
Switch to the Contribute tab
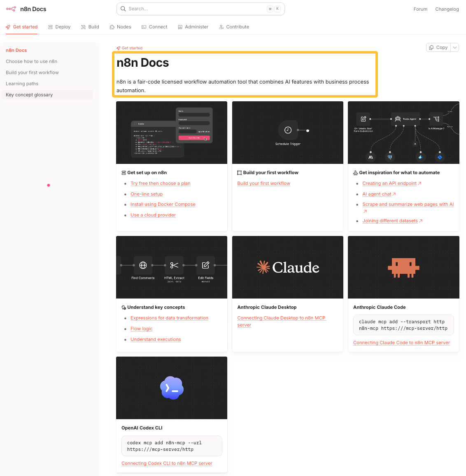(x=234, y=27)
